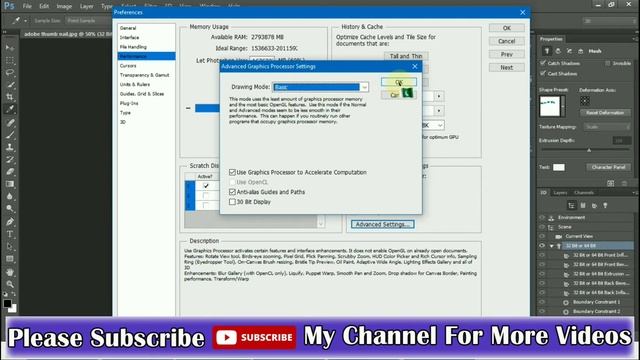Screen dimensions: 640x360
Task: Switch to the Layers tab
Action: (x=560, y=193)
